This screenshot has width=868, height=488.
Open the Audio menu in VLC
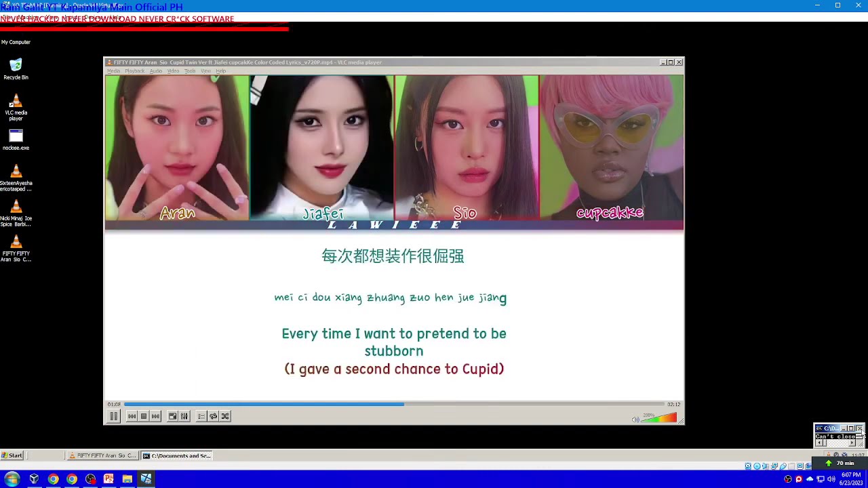coord(156,71)
